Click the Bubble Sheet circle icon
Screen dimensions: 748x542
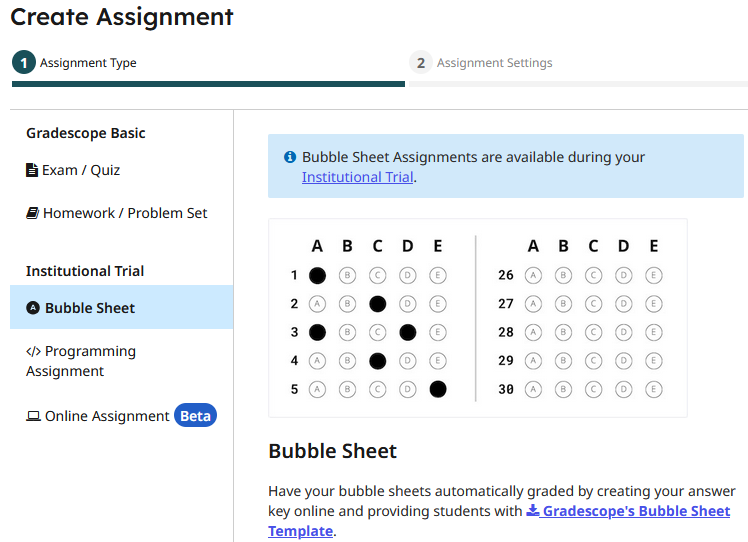coord(33,308)
